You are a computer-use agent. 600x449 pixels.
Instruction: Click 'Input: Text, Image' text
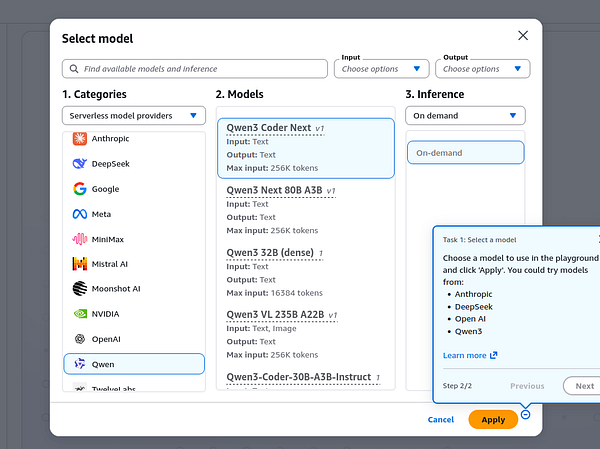tap(261, 328)
